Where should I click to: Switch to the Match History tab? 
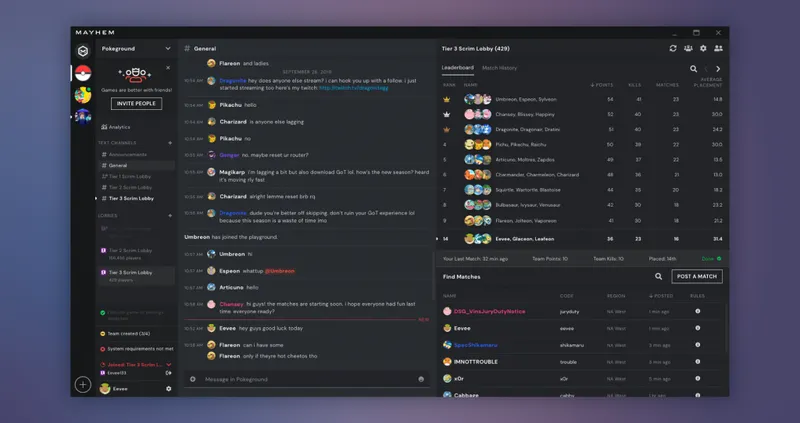pos(499,68)
